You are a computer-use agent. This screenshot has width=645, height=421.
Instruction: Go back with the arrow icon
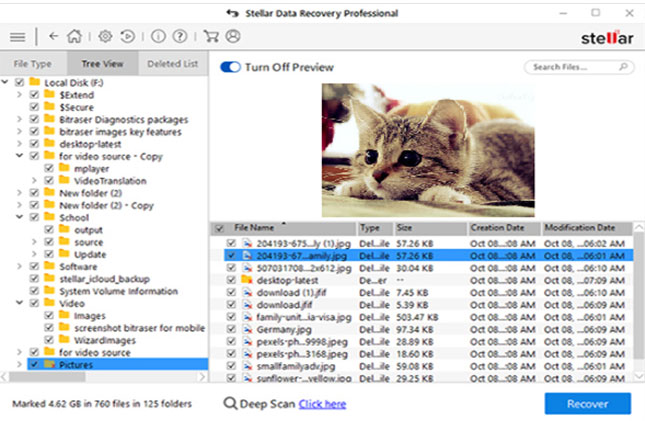click(x=53, y=37)
